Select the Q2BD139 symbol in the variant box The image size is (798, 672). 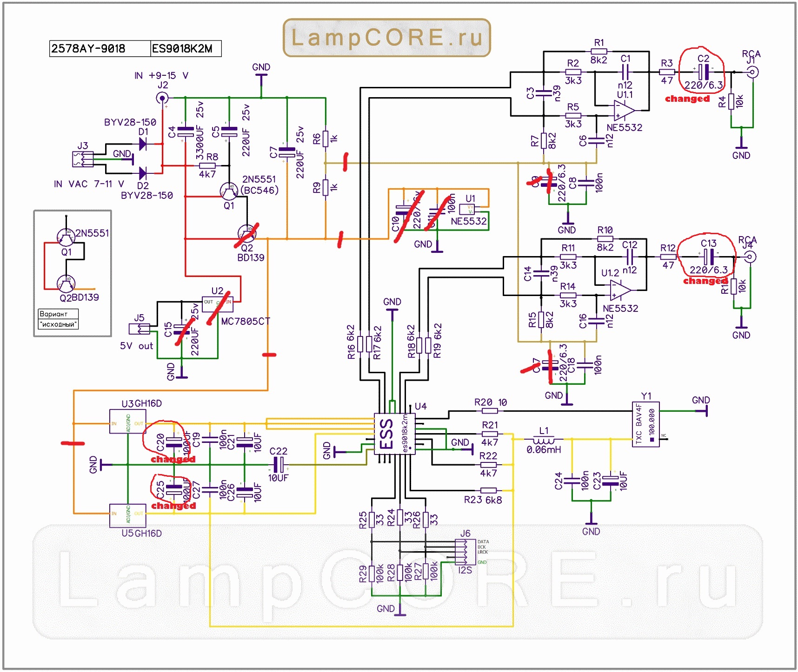coord(66,283)
